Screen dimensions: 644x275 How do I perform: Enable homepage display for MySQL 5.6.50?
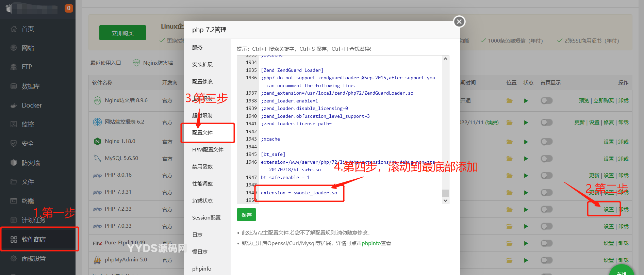click(546, 159)
